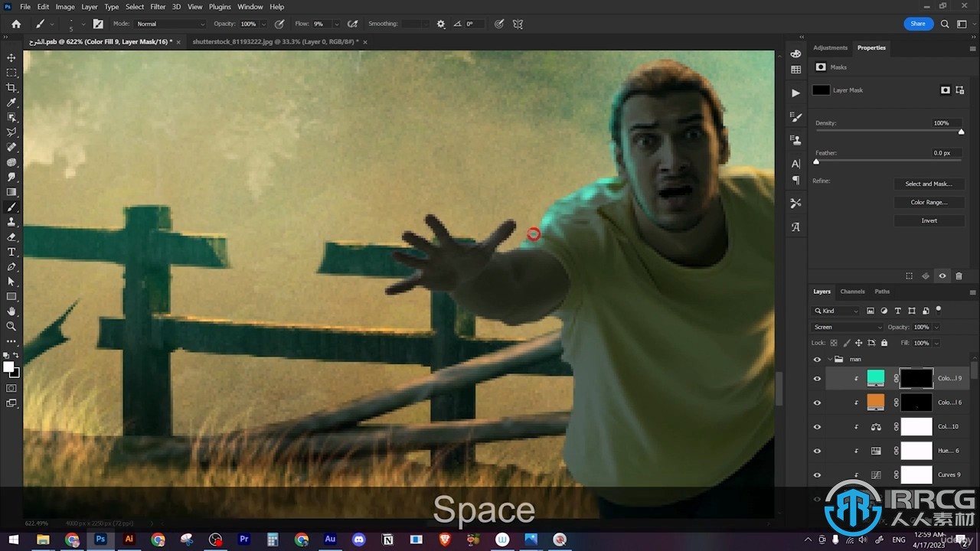Click the brush angle input field

click(475, 24)
